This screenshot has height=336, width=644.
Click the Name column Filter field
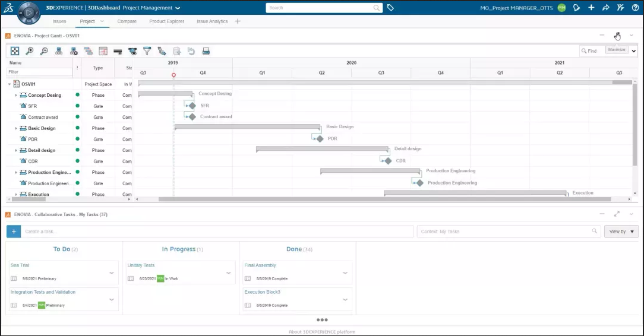point(39,72)
